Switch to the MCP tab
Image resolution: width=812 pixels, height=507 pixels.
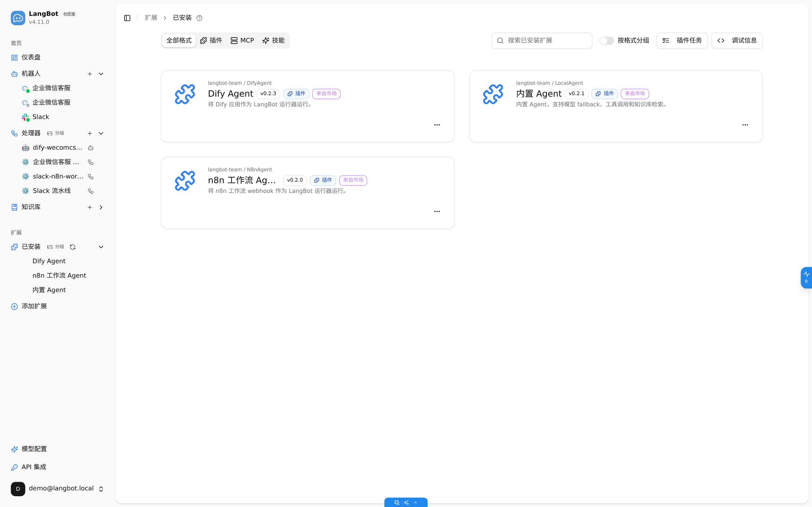(x=243, y=40)
